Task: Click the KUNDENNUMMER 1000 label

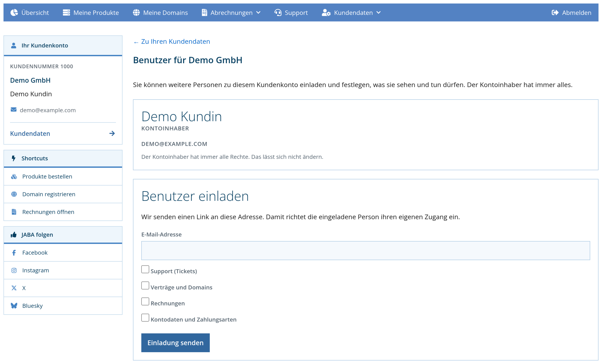Action: (x=42, y=66)
